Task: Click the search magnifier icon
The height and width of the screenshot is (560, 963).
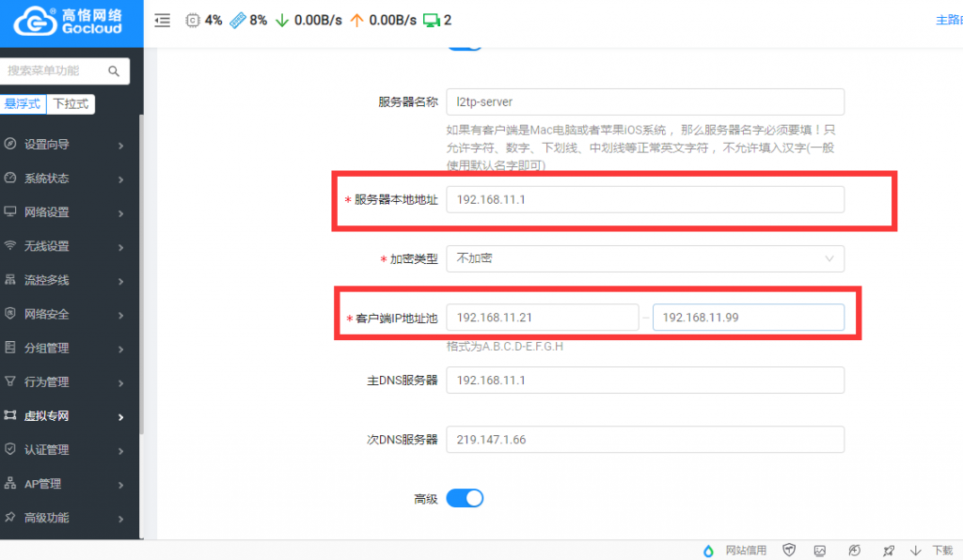Action: point(114,71)
